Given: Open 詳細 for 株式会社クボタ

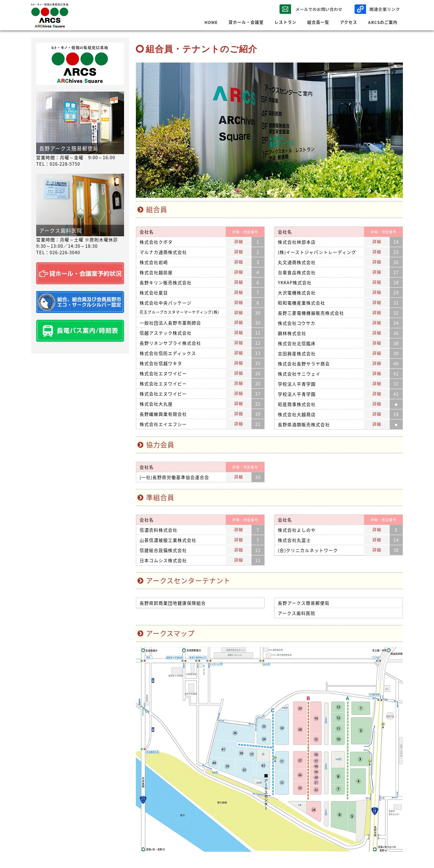Looking at the screenshot, I should click(238, 242).
